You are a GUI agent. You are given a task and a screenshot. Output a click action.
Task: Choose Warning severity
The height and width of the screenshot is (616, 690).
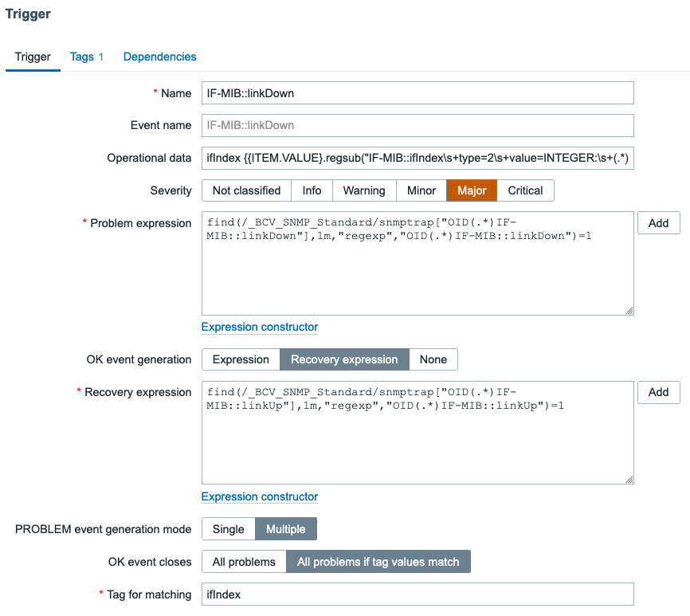tap(364, 190)
